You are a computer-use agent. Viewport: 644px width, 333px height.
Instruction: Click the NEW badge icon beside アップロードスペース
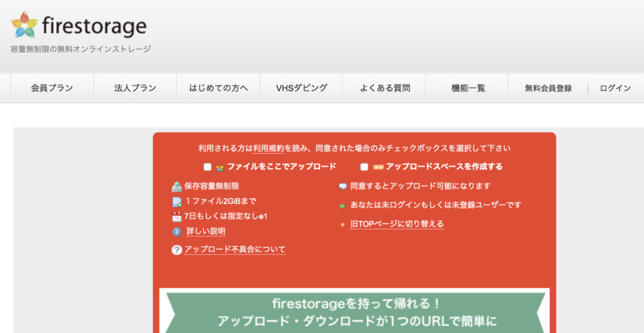[378, 167]
